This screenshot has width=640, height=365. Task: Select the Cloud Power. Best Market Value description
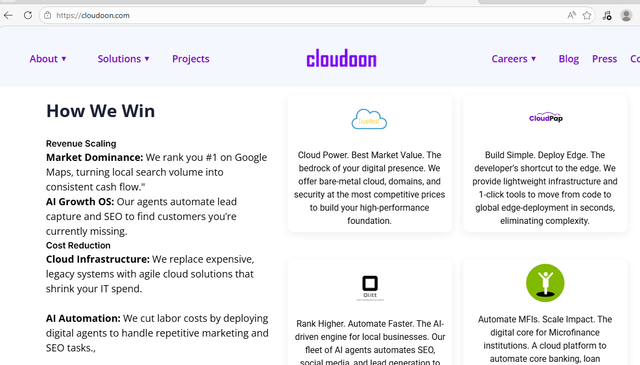369,188
